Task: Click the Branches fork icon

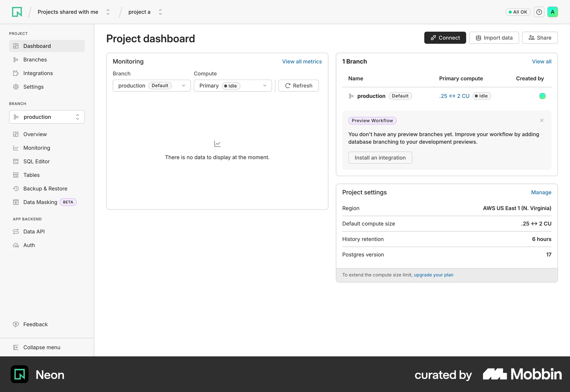Action: [x=16, y=60]
